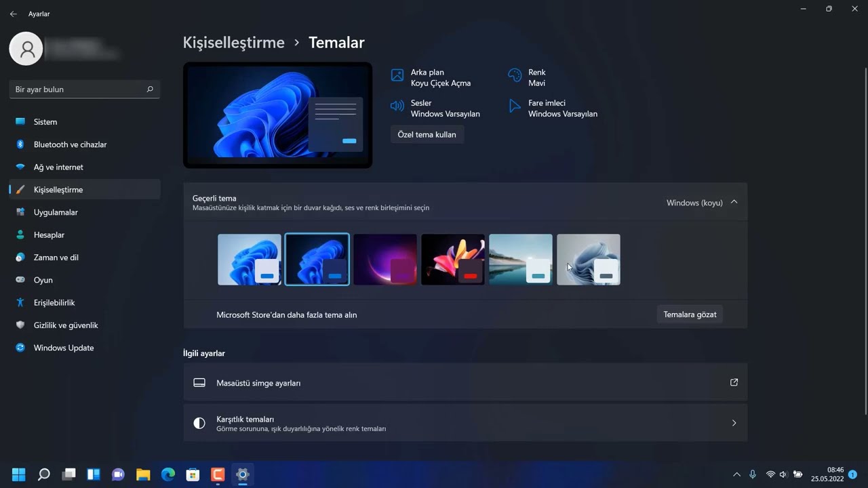Open Sistem settings
Viewport: 868px width, 488px height.
85,122
